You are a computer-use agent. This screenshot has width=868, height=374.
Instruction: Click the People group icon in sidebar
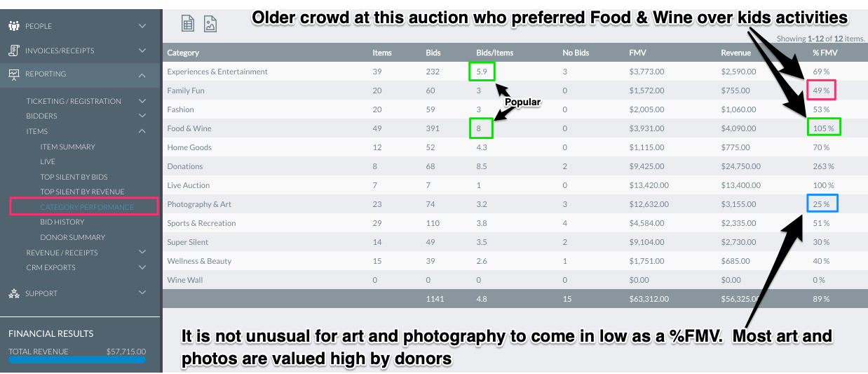[13, 26]
